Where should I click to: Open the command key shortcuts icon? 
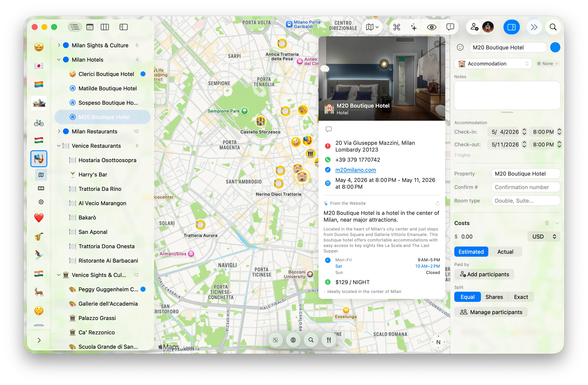coord(396,27)
